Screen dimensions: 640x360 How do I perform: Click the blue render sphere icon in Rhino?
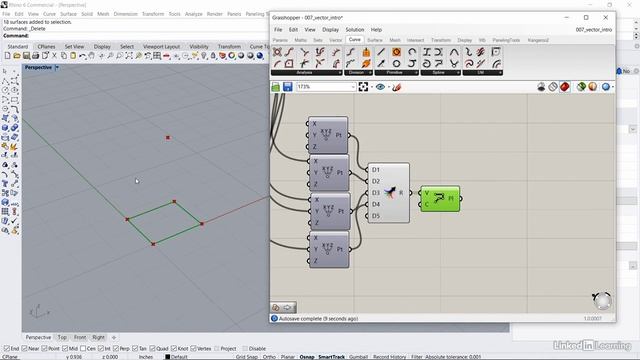click(260, 56)
